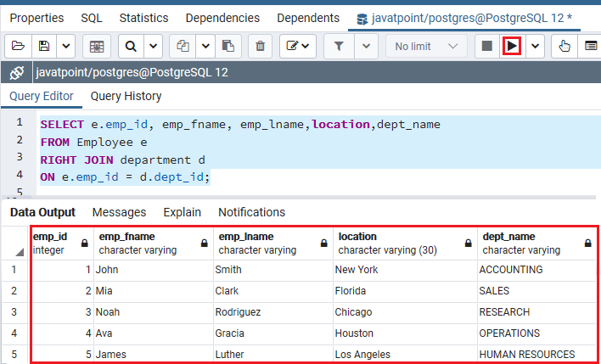
Task: Click the Find magnifier icon
Action: (x=131, y=47)
